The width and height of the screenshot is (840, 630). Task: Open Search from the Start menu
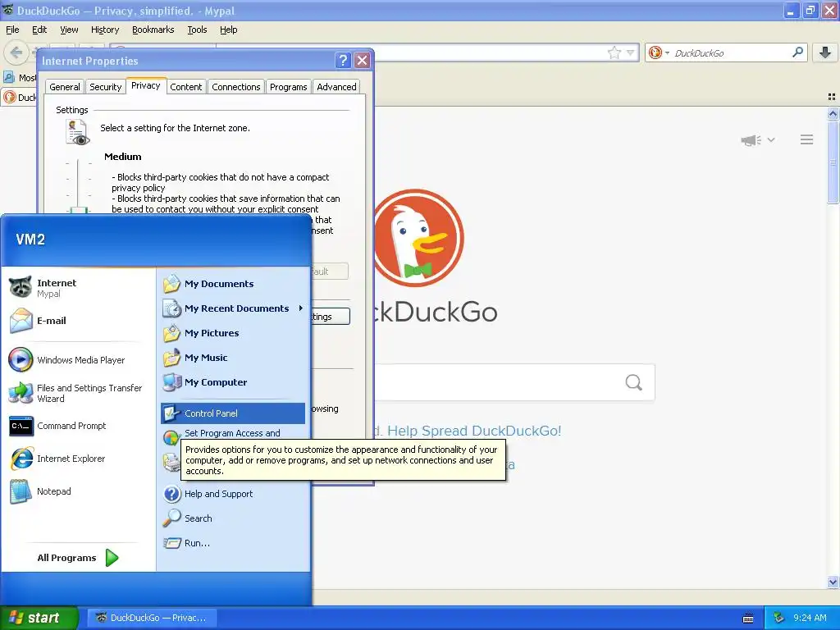click(233, 518)
